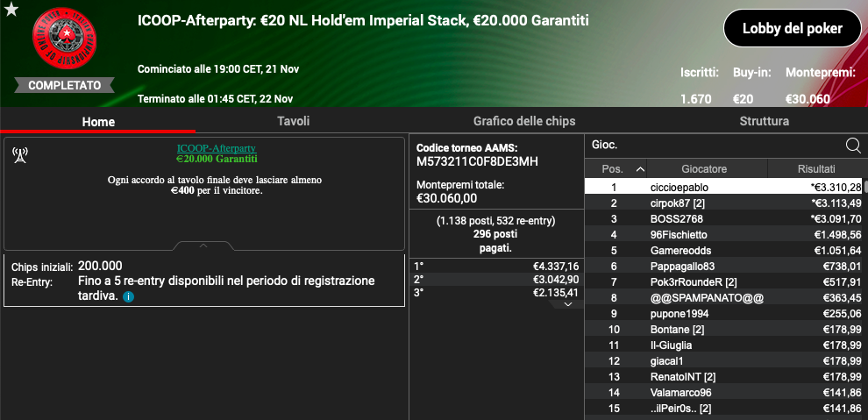Open Lobby del poker button

pyautogui.click(x=793, y=28)
